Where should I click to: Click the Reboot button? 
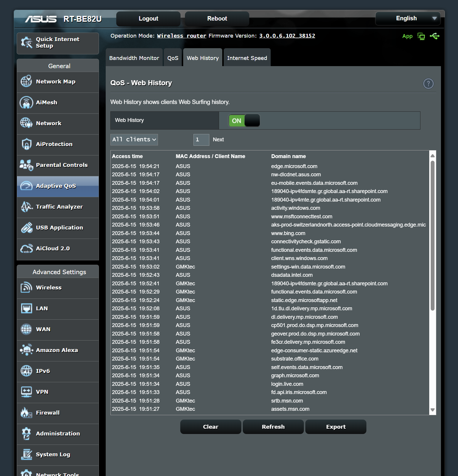217,19
